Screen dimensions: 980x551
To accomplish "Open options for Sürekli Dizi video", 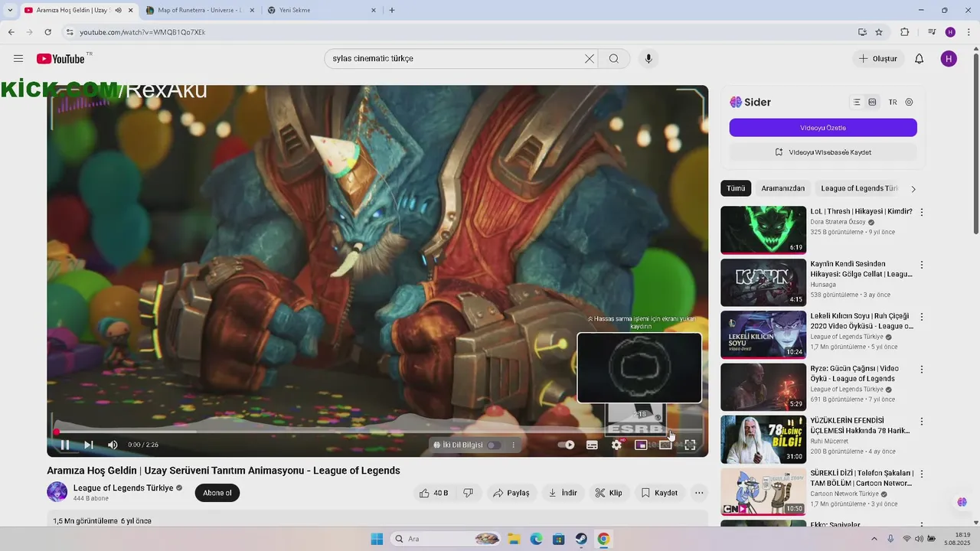I will click(x=922, y=474).
